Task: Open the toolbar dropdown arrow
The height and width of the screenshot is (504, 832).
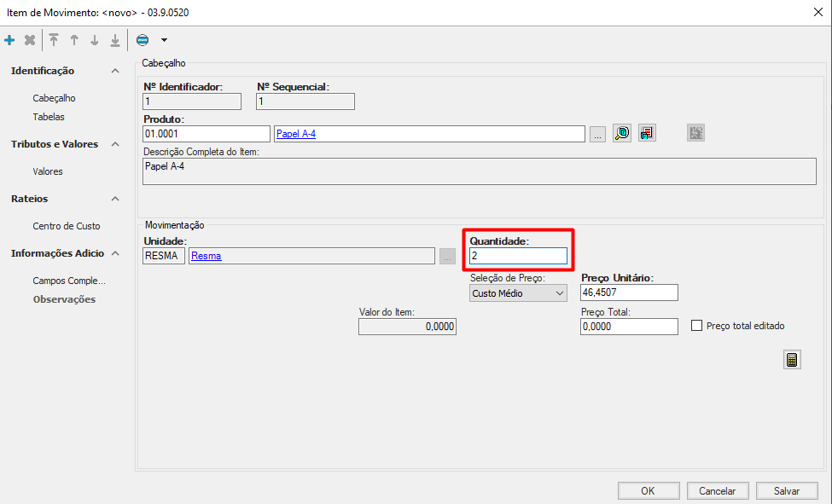Action: [x=164, y=40]
